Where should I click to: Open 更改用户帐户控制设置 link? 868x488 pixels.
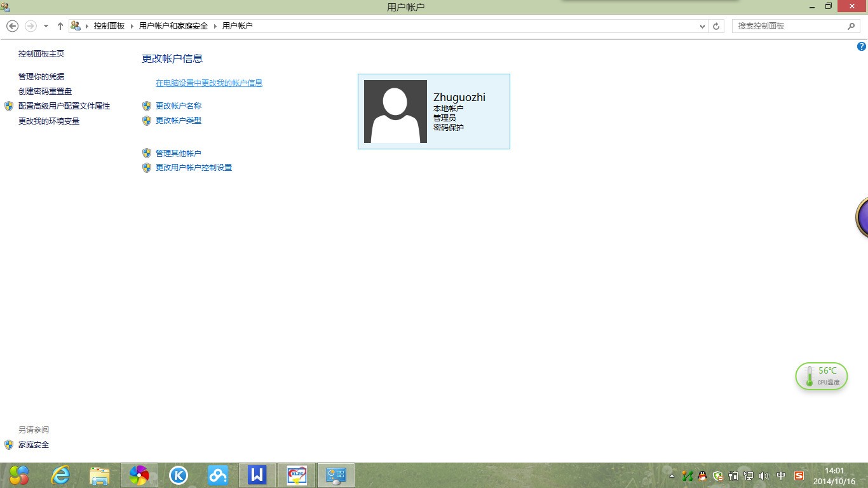point(194,168)
